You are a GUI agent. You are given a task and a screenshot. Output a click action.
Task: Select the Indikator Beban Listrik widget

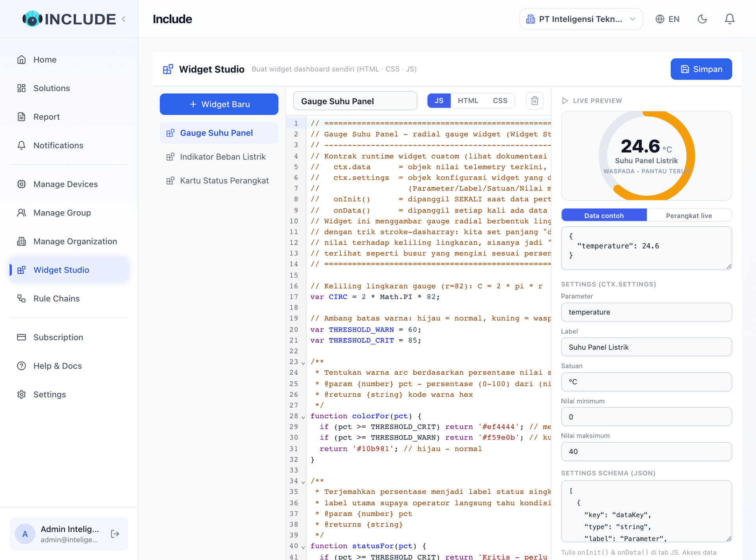coord(219,157)
